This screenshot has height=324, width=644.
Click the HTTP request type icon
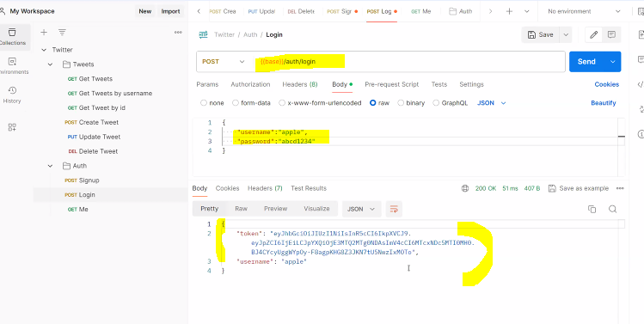pyautogui.click(x=203, y=34)
